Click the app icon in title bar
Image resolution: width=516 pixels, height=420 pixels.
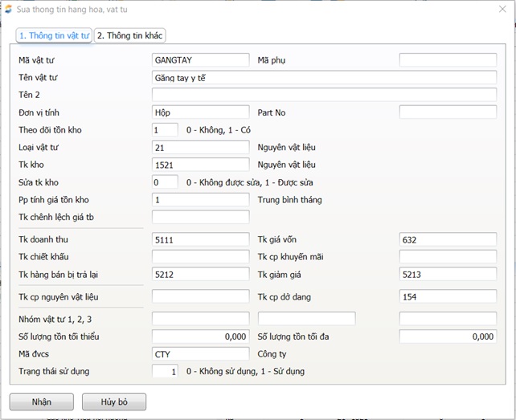9,9
